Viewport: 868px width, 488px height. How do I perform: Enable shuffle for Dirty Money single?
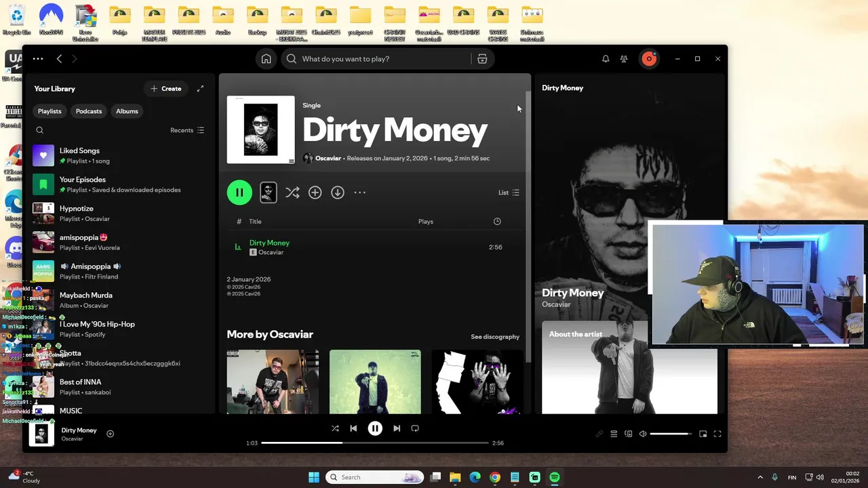tap(292, 192)
